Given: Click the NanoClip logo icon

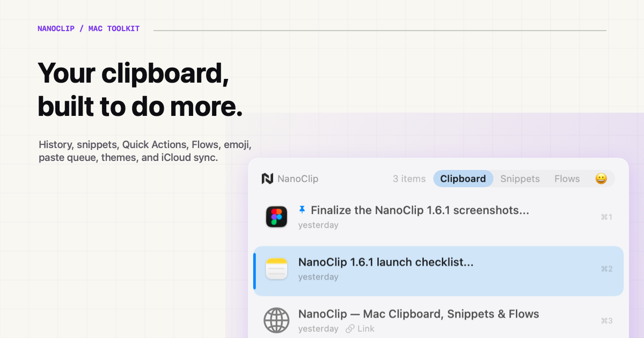Looking at the screenshot, I should point(267,179).
